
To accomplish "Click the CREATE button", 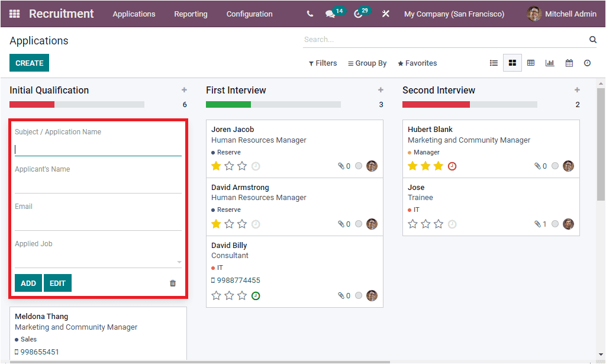I will (x=29, y=63).
